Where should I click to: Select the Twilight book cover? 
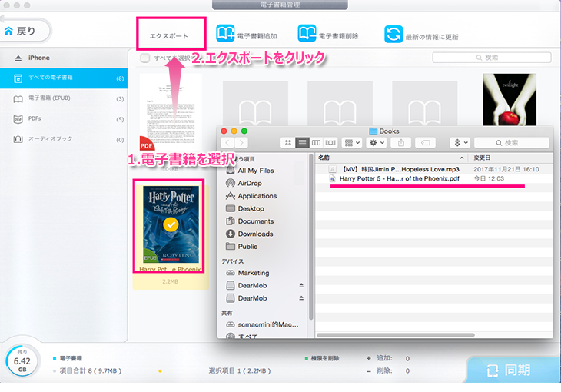510,99
